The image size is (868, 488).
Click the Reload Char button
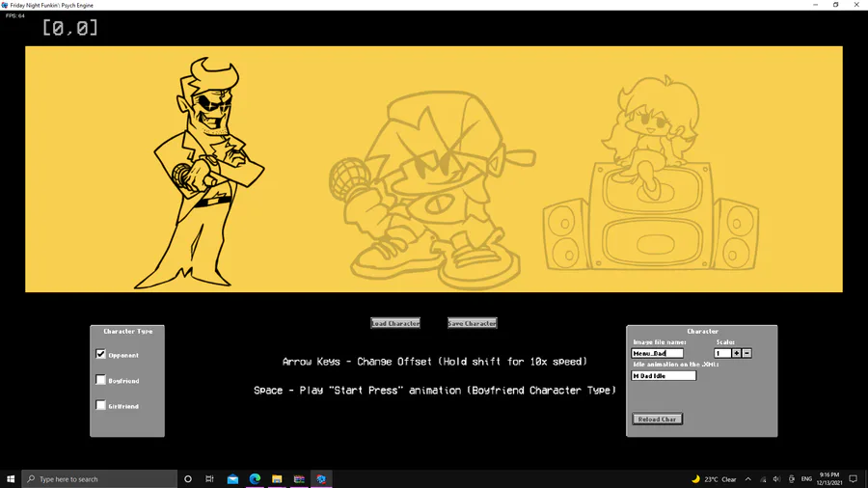(x=657, y=419)
